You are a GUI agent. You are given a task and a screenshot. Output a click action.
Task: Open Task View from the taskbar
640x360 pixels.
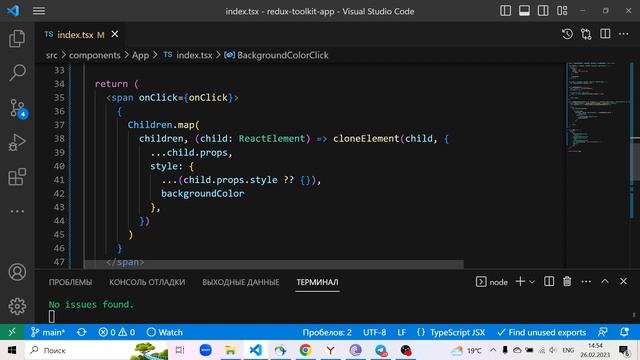click(x=180, y=350)
